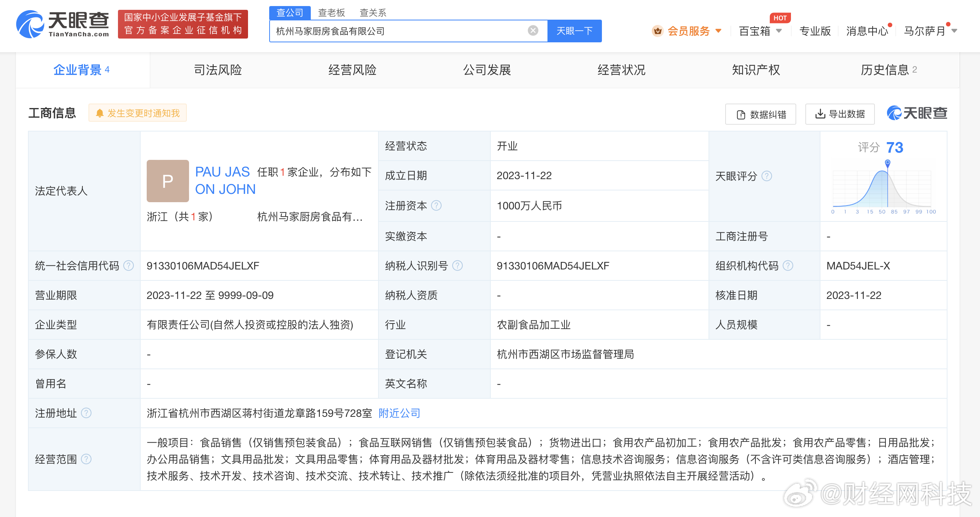Screen dimensions: 980x517
Task: Open the 百宝箱 dropdown menu
Action: pyautogui.click(x=760, y=31)
